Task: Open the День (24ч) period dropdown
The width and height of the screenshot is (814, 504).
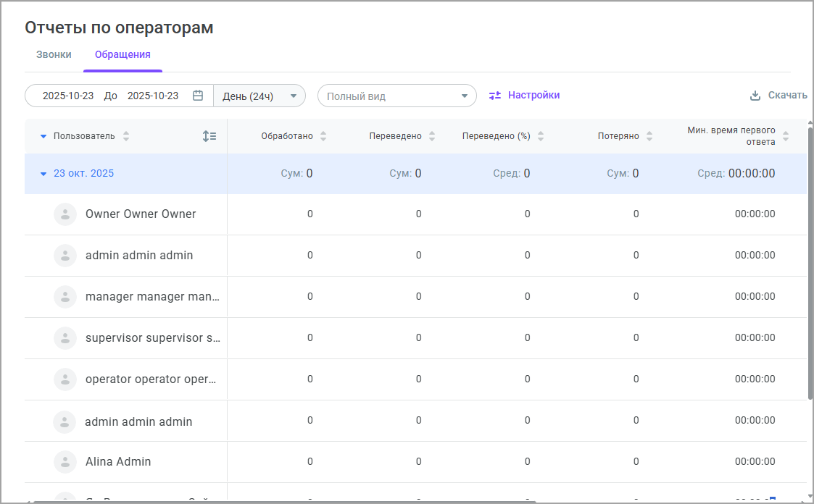Action: (x=259, y=96)
